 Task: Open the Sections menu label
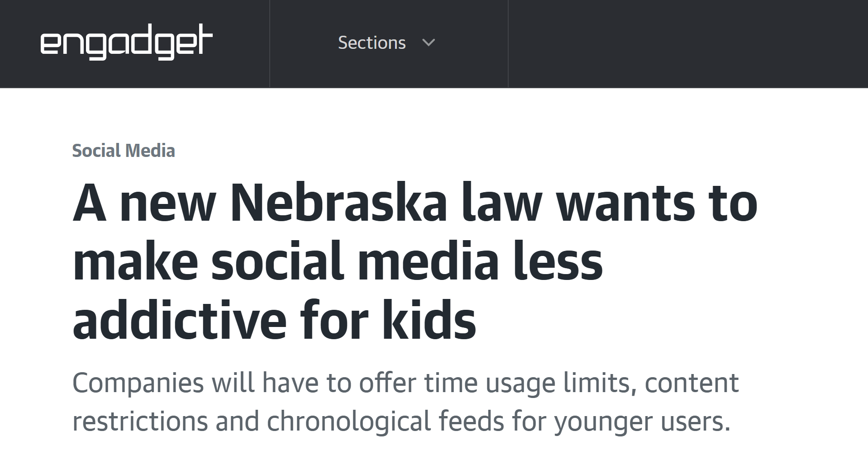pyautogui.click(x=372, y=43)
